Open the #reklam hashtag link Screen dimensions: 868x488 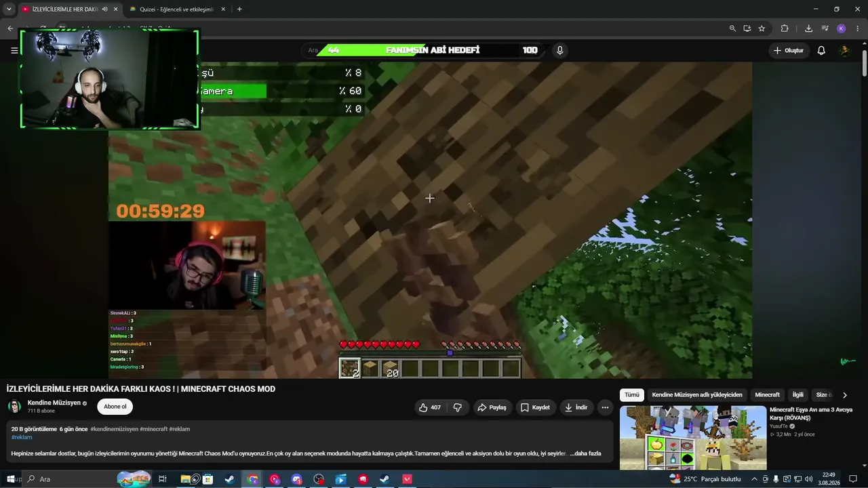tap(22, 437)
